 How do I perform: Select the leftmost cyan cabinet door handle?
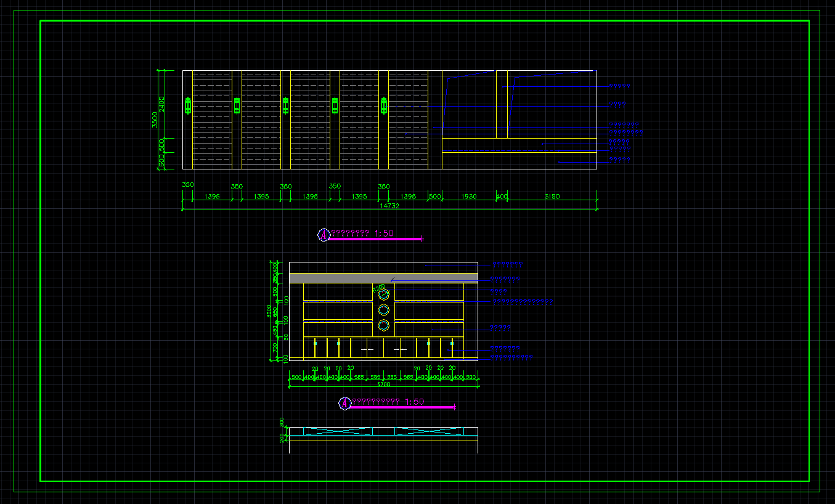click(x=315, y=343)
